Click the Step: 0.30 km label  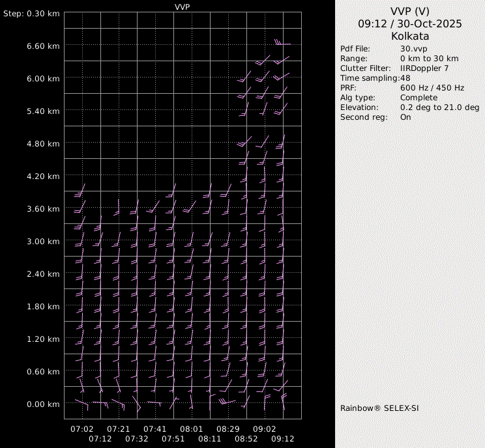point(32,14)
